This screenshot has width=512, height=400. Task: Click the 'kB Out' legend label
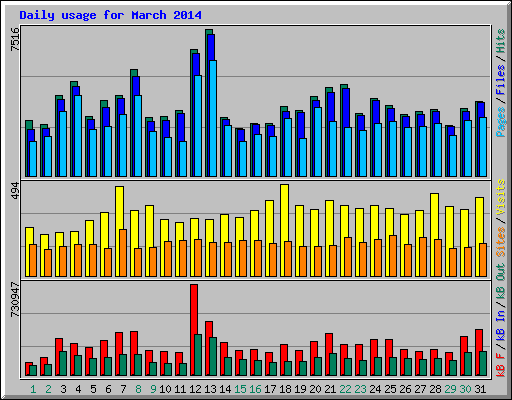[x=501, y=280]
